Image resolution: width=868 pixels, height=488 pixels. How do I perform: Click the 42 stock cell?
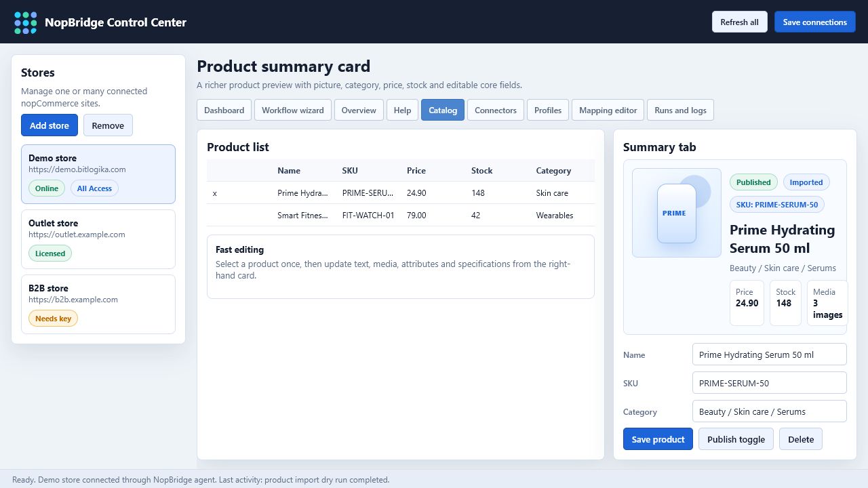tap(476, 216)
